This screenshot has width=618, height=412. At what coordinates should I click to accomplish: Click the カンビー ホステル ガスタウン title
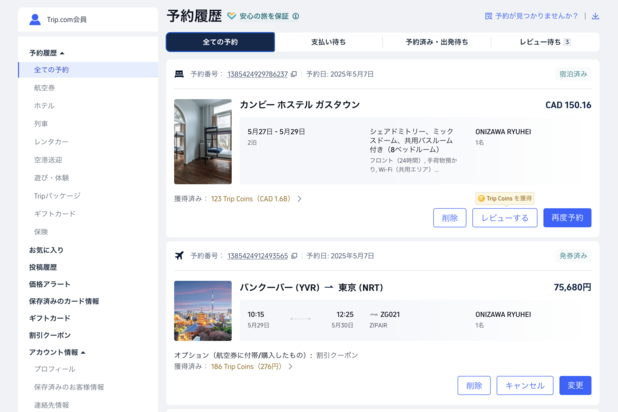(x=300, y=105)
